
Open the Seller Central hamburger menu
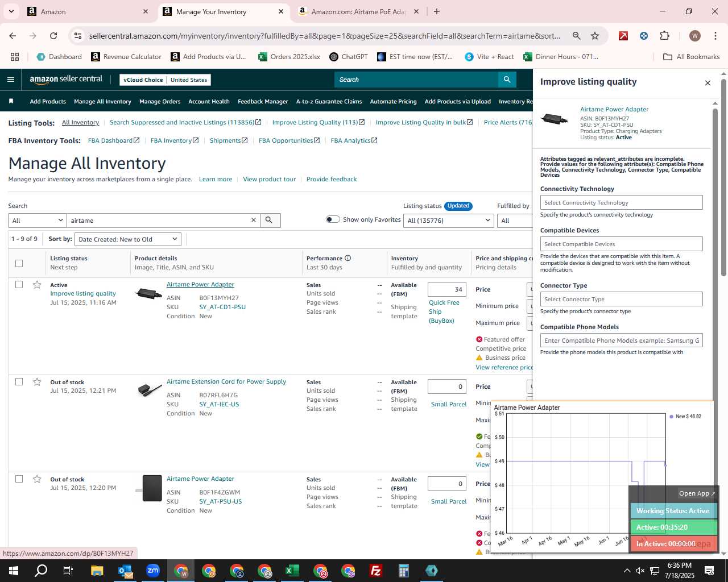click(11, 80)
